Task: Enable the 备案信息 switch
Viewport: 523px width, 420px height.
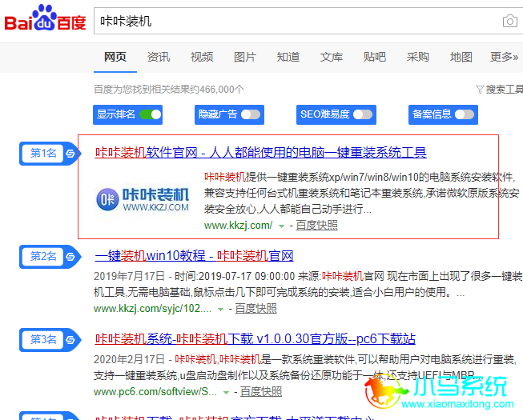Action: coord(465,114)
